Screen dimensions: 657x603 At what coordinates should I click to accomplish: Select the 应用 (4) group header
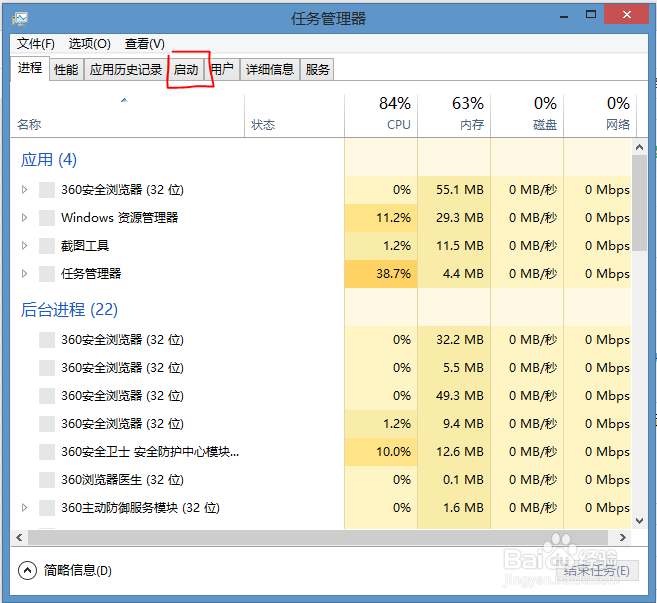(49, 160)
